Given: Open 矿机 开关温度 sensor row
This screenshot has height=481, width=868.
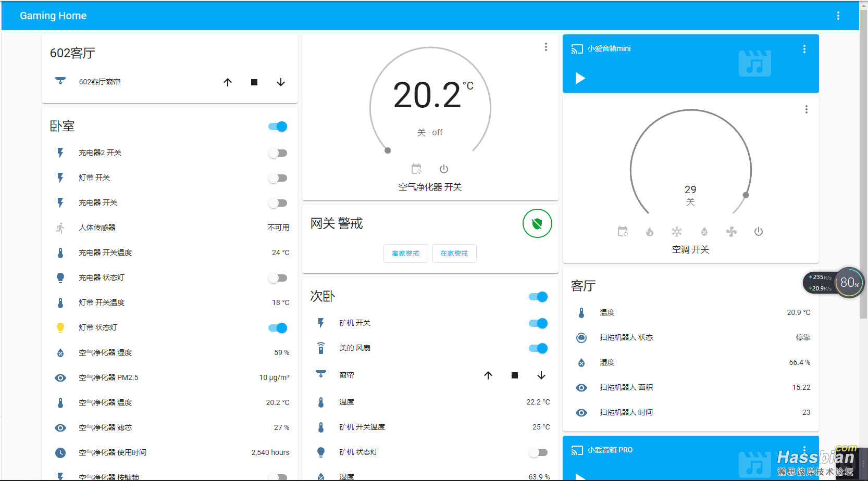Looking at the screenshot, I should [430, 427].
